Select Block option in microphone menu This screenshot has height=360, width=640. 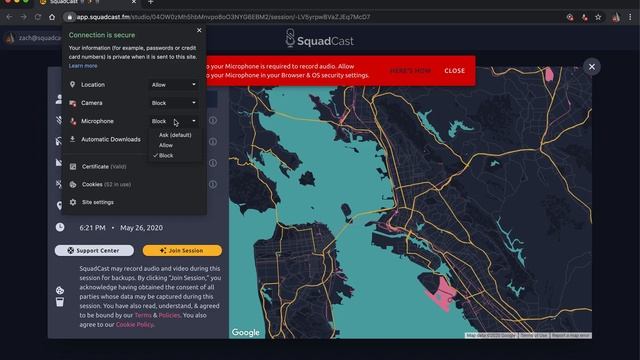coord(166,156)
